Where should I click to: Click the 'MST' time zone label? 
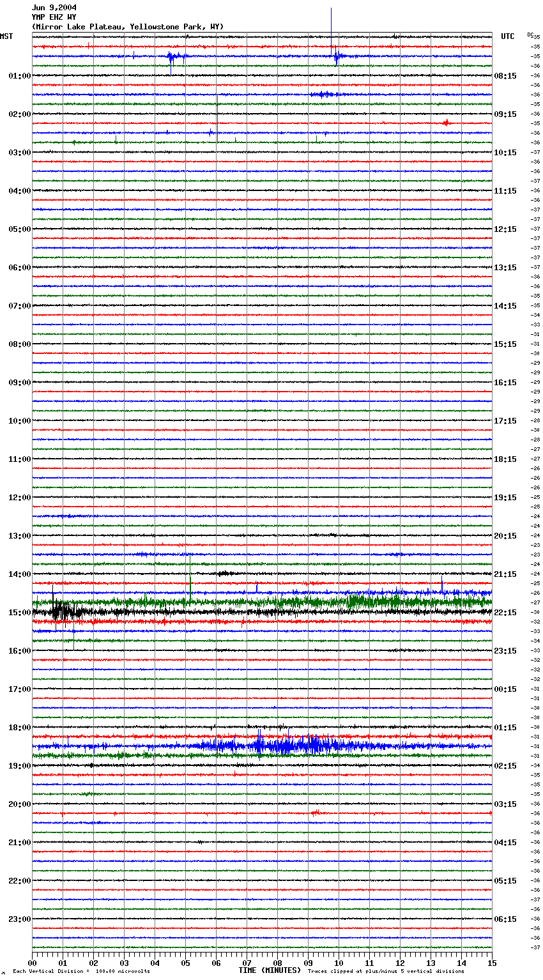coord(6,36)
